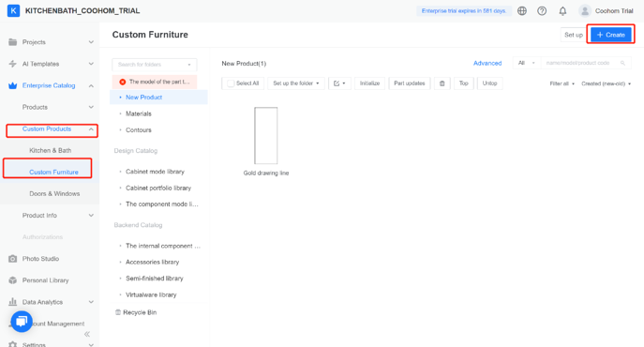
Task: Tick the Select All checkbox
Action: 231,83
